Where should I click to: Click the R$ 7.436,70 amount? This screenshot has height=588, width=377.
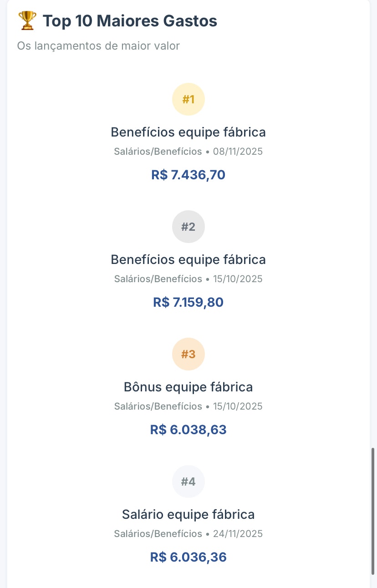[x=188, y=175]
